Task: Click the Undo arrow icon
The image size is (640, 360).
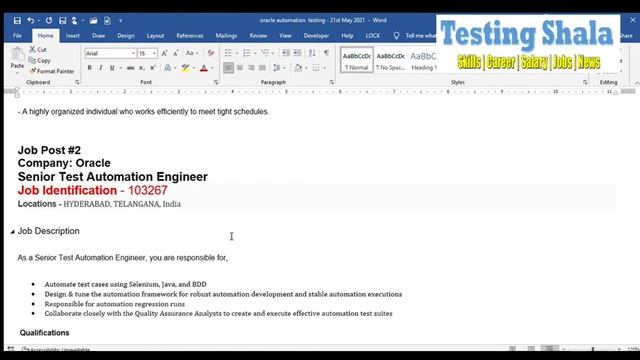Action: click(x=31, y=20)
